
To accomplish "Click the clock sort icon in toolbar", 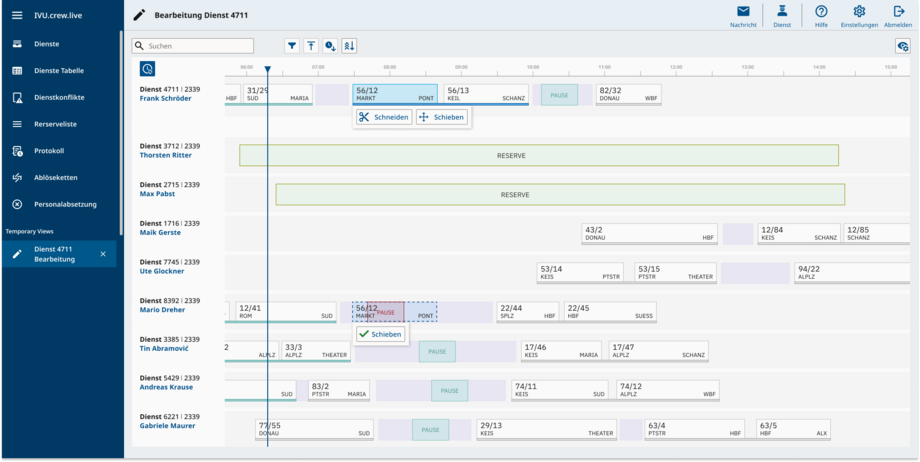I will 330,46.
